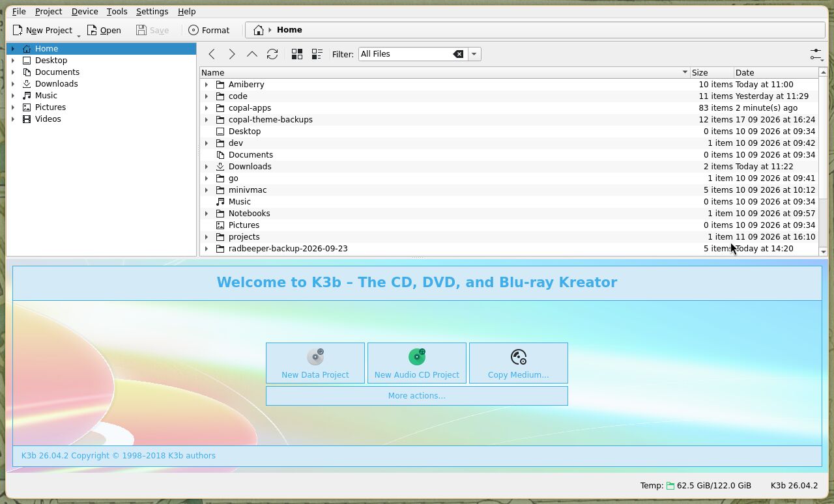Sort by the Size column header
Screen dimensions: 834x504
(x=712, y=72)
